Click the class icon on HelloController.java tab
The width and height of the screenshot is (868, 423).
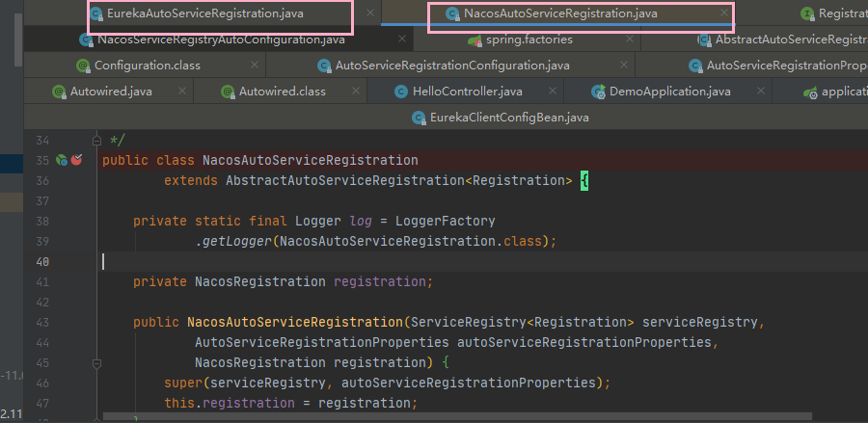point(401,92)
